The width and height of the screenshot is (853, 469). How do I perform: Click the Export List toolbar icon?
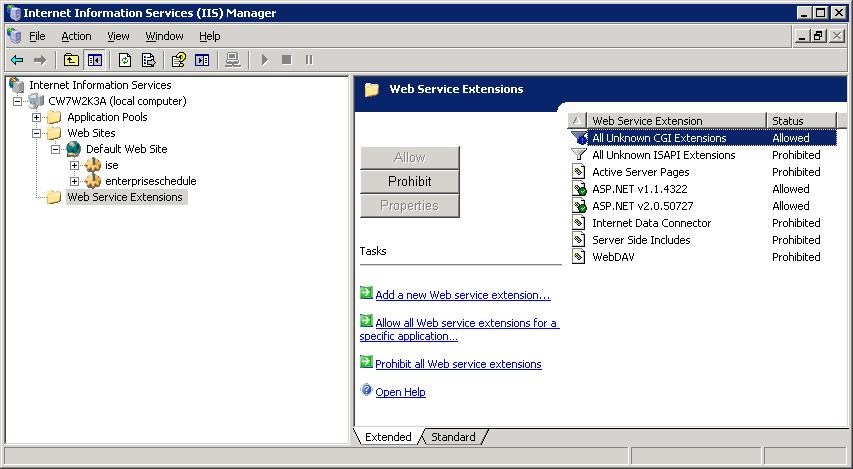148,60
